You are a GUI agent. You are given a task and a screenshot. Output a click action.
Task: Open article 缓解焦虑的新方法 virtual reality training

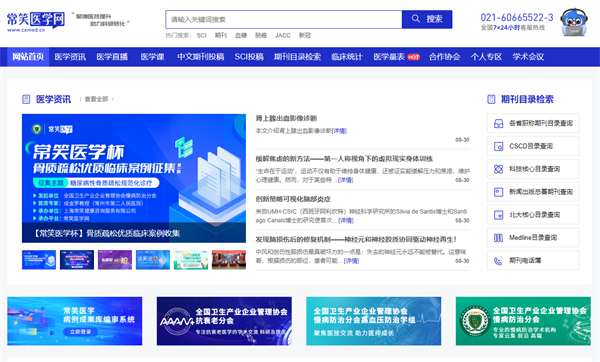point(344,159)
